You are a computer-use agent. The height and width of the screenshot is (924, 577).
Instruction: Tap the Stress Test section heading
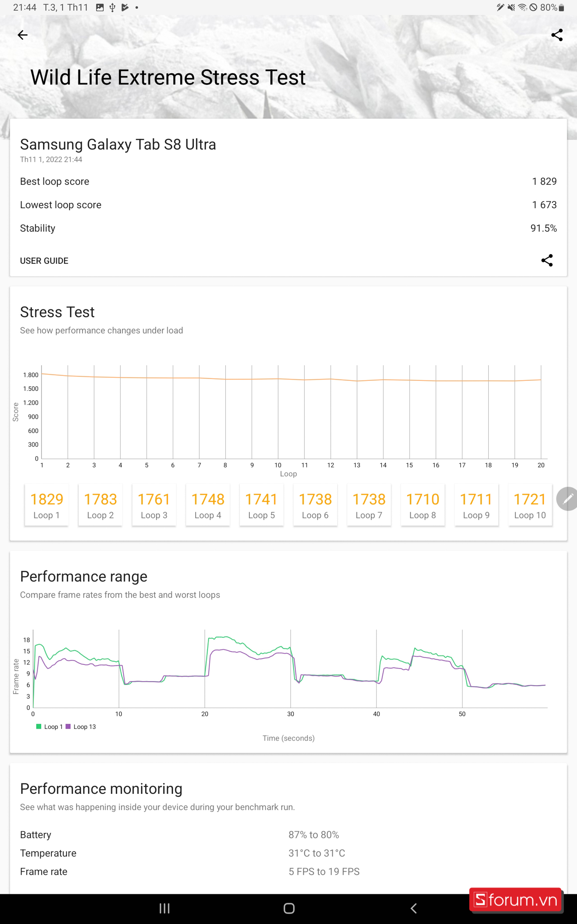click(x=57, y=312)
